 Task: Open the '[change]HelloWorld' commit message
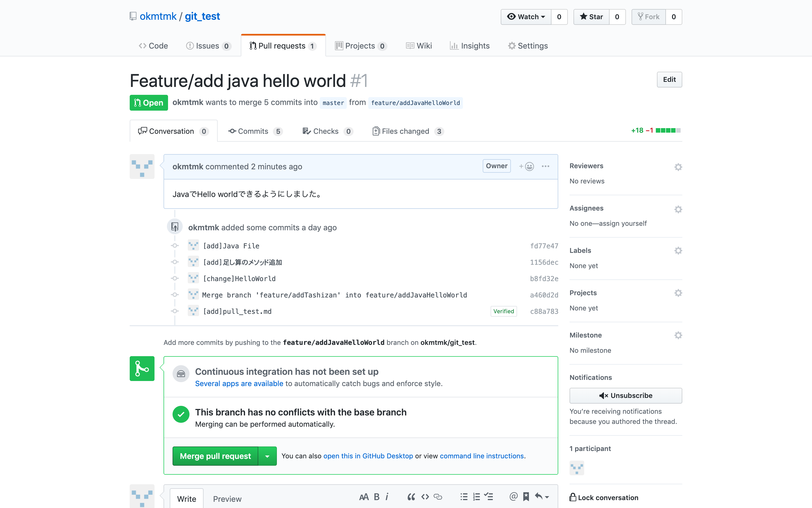pyautogui.click(x=239, y=279)
